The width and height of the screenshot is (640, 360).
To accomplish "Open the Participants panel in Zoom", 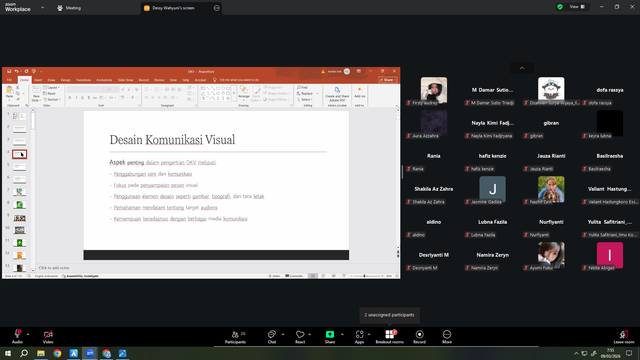I will tap(236, 337).
